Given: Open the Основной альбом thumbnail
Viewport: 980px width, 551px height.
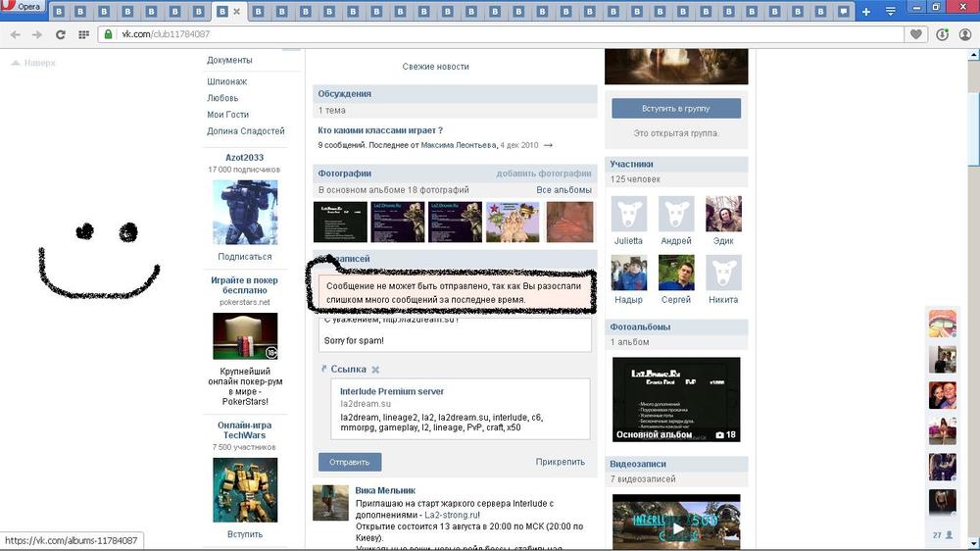Looking at the screenshot, I should (x=675, y=399).
